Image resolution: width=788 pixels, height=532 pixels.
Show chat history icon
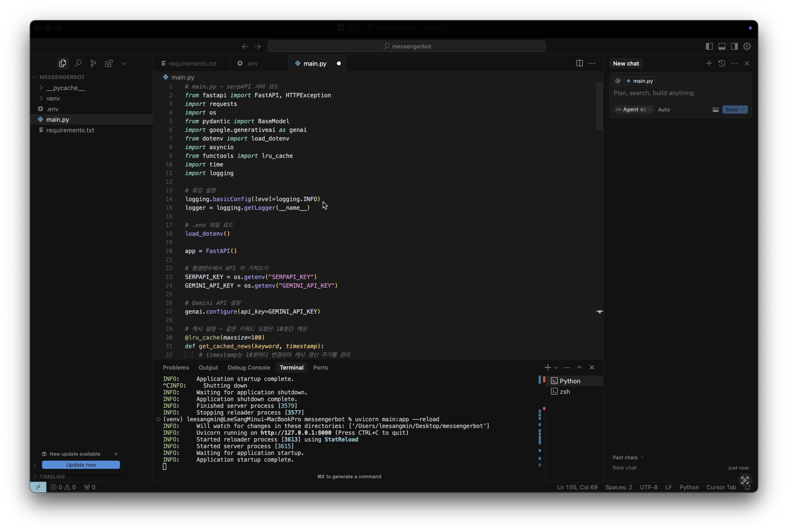pos(722,63)
